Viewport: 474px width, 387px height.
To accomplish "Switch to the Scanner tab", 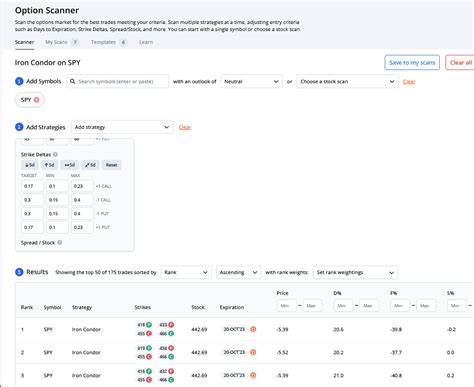I will tap(24, 42).
